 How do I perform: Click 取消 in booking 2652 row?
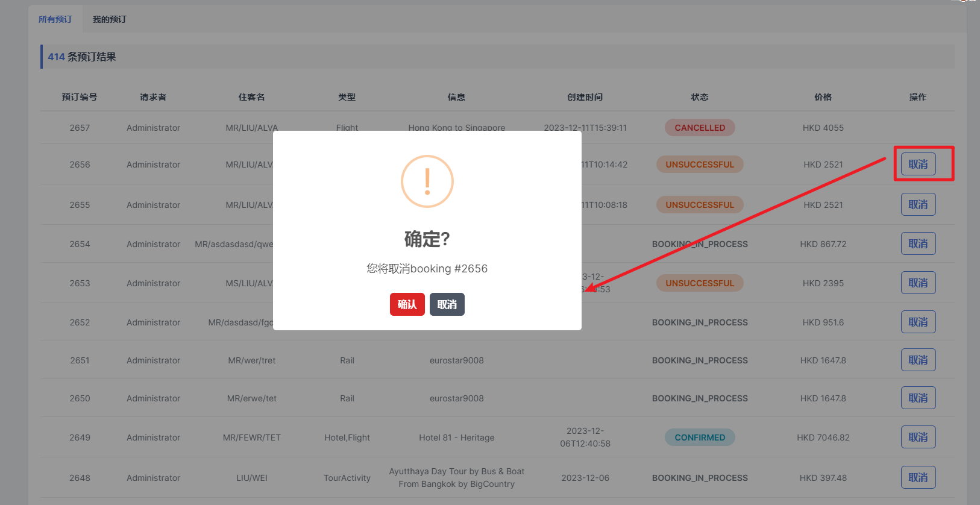(x=918, y=322)
